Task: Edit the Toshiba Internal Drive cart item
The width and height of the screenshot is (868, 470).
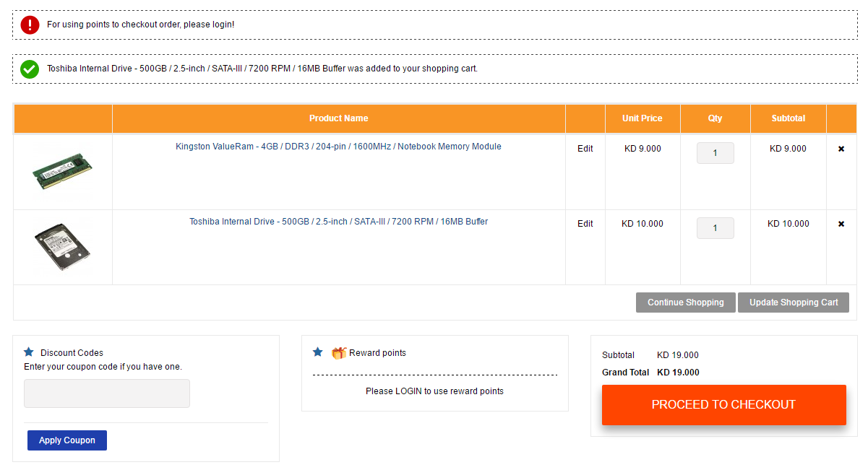Action: click(585, 224)
